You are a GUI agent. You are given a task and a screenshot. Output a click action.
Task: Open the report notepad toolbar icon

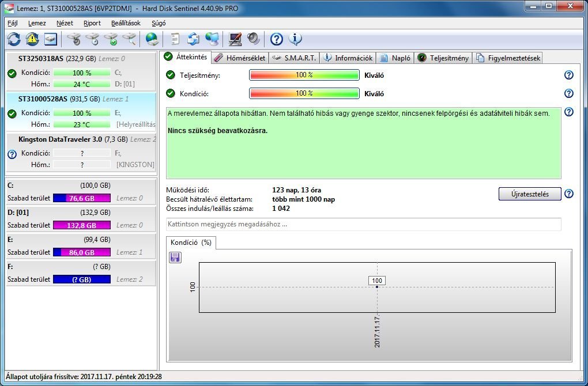tap(175, 39)
